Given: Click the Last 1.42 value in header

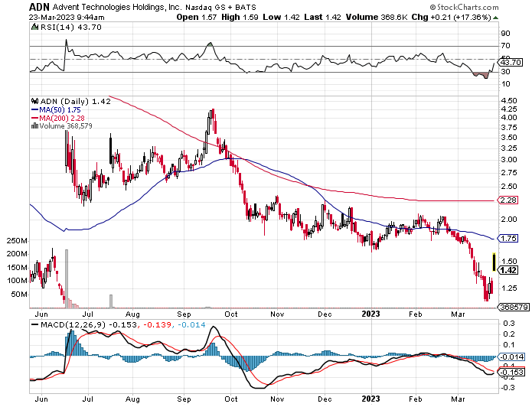Looking at the screenshot, I should (323, 18).
